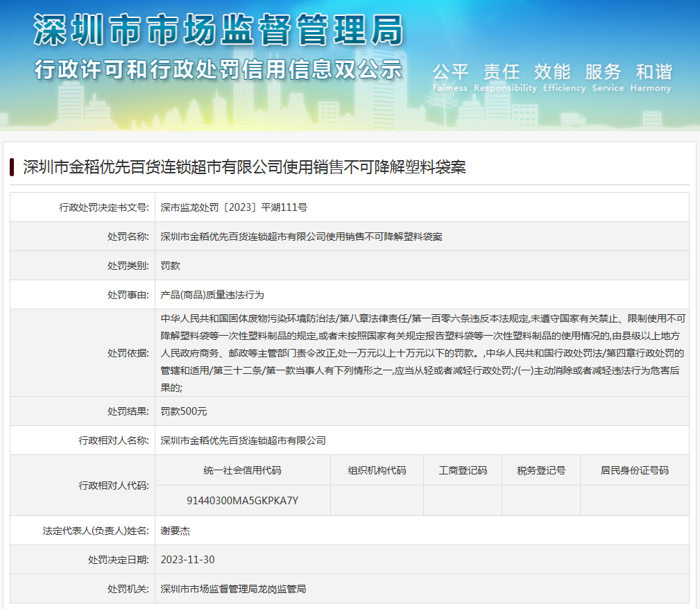Click the decision date "2023-11-30"

click(x=187, y=560)
